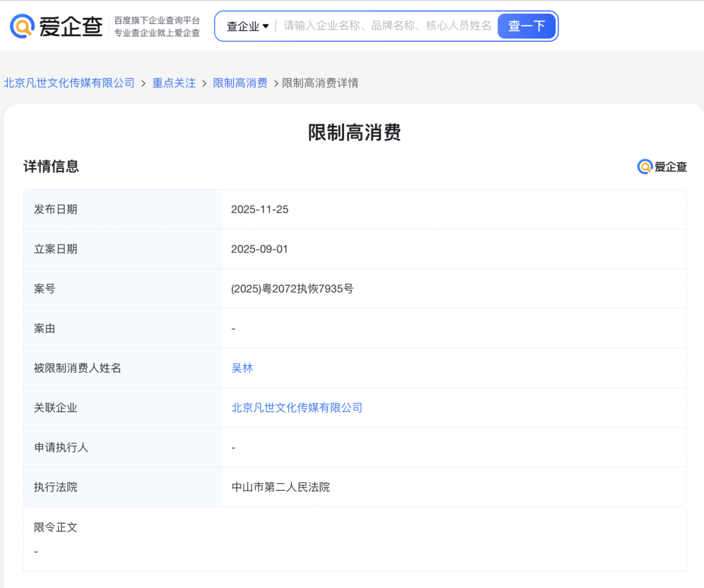Viewport: 704px width, 588px height.
Task: Click the 发布日期 value 2025-11-25
Action: tap(259, 209)
